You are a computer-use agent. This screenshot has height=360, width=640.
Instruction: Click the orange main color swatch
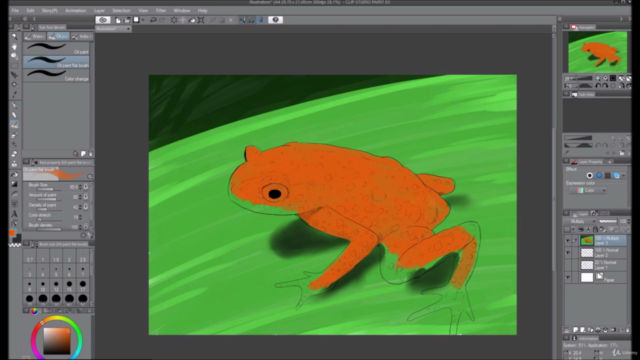point(12,233)
